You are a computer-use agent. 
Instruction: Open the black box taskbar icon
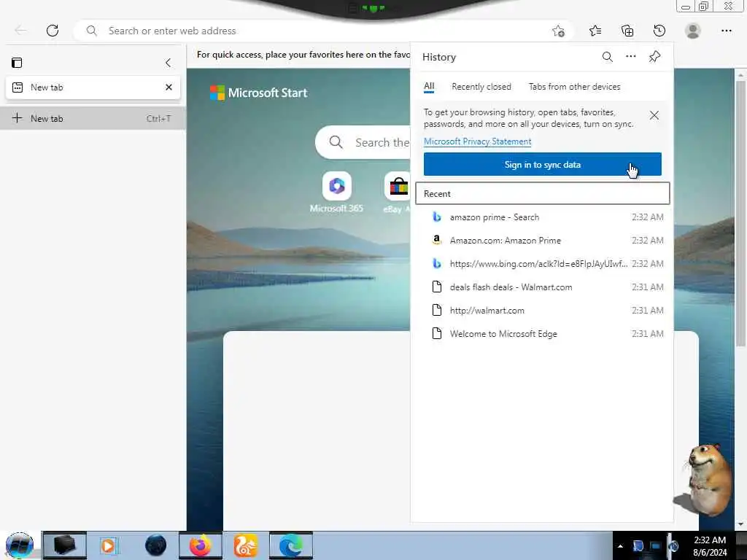coord(65,545)
